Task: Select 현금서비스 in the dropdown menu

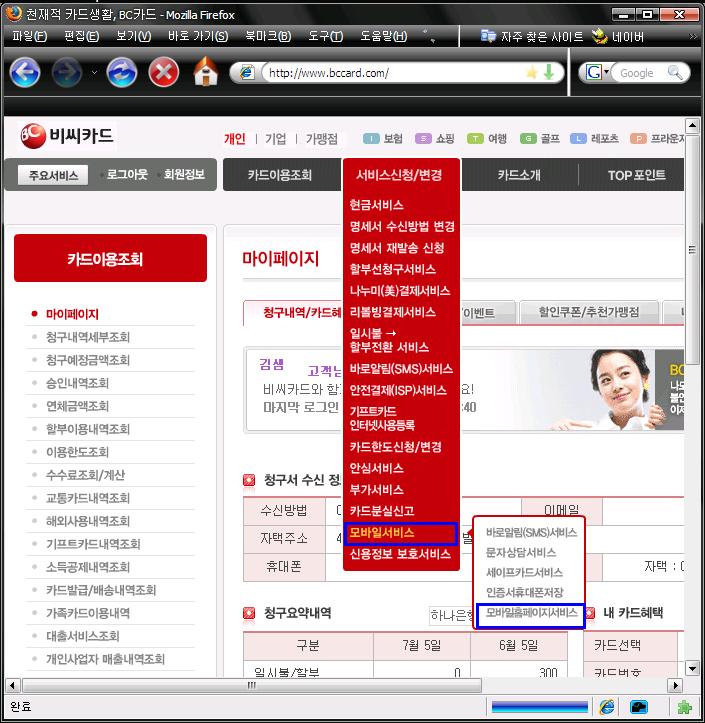Action: point(376,205)
